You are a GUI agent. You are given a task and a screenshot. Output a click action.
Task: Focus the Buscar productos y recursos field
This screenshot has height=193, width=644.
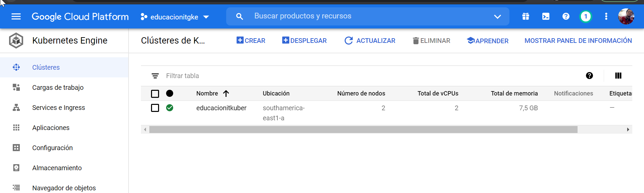pyautogui.click(x=367, y=16)
